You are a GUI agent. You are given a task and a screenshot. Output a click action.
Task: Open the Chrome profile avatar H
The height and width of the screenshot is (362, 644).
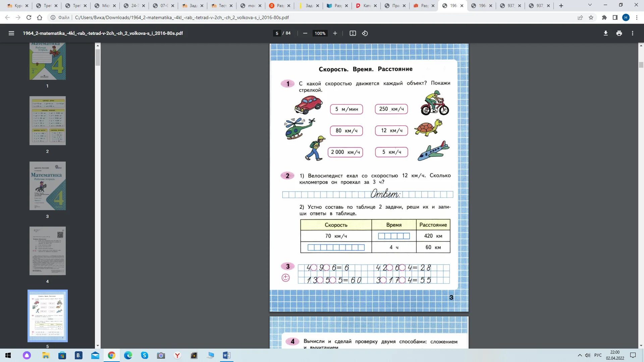626,17
